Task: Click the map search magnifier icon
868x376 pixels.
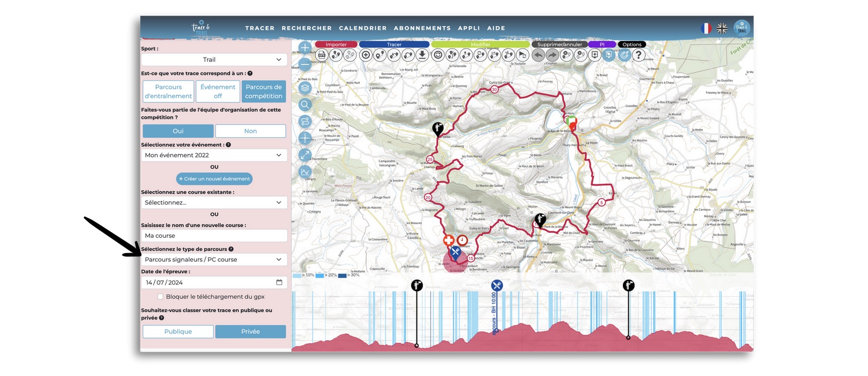Action: [x=305, y=105]
